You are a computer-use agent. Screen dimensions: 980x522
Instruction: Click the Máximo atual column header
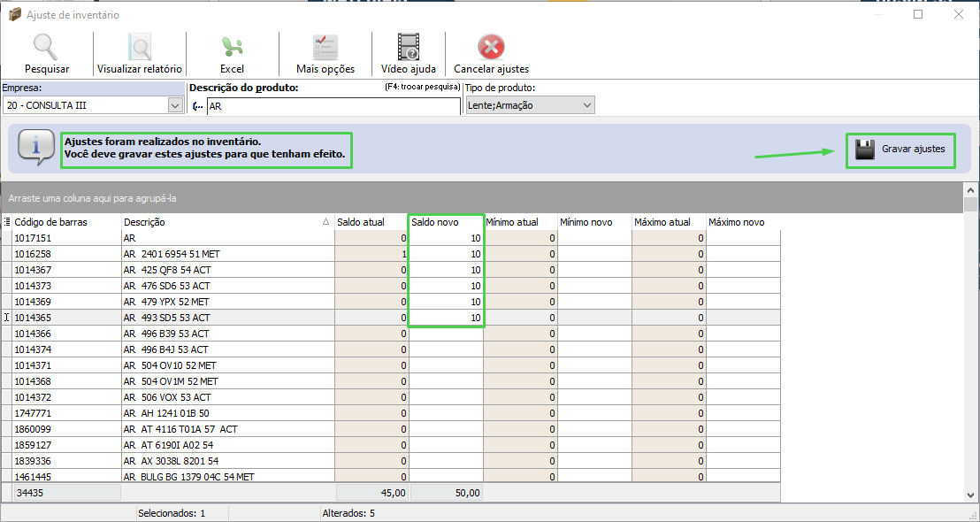point(669,222)
